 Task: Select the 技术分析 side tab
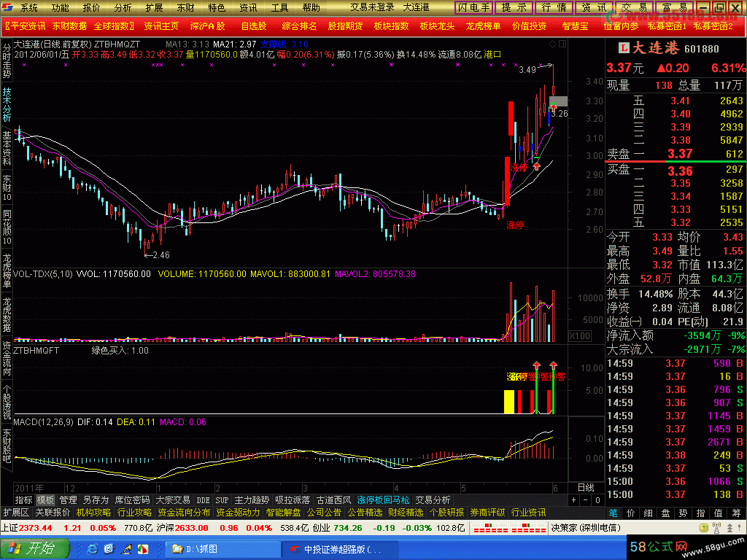[x=7, y=104]
